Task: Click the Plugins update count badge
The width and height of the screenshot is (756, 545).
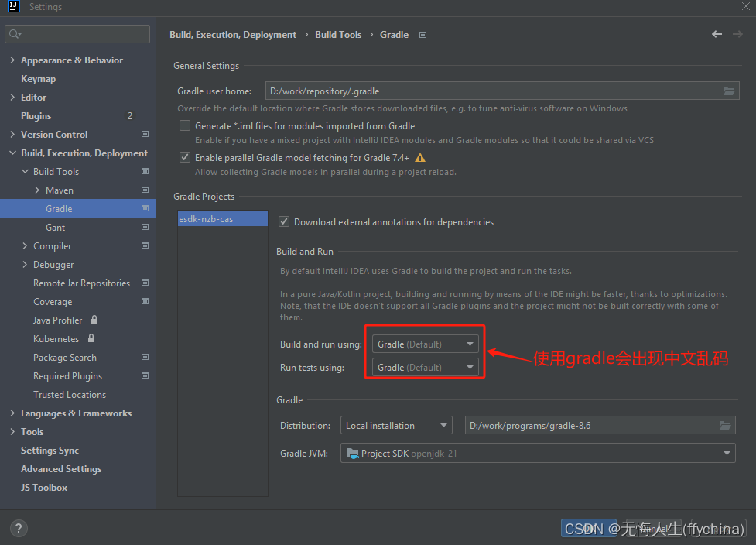Action: [130, 116]
